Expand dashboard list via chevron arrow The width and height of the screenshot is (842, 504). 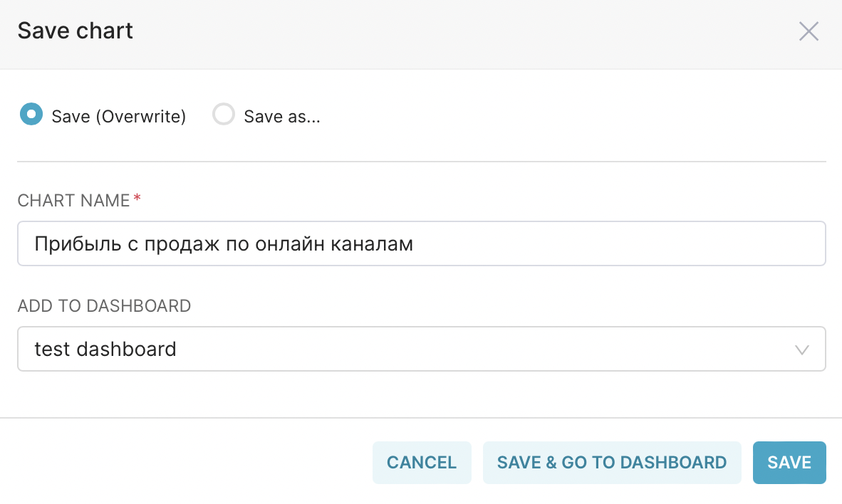point(802,350)
